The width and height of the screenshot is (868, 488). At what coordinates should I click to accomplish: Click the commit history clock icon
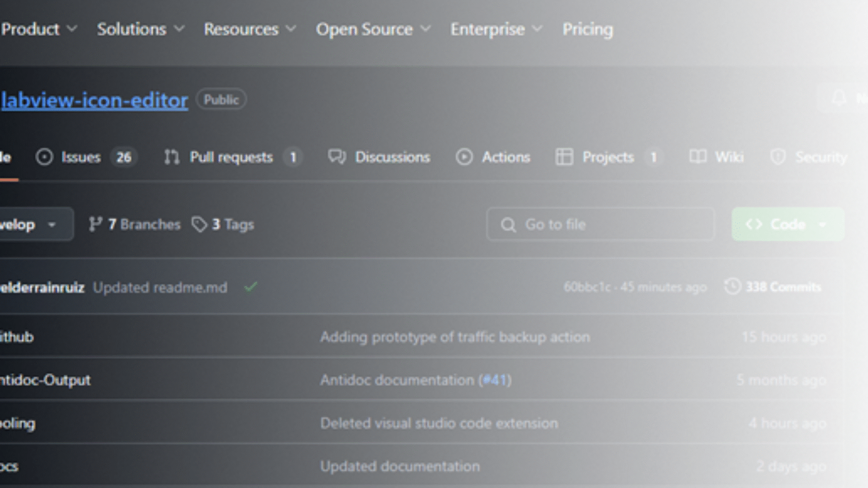tap(733, 286)
